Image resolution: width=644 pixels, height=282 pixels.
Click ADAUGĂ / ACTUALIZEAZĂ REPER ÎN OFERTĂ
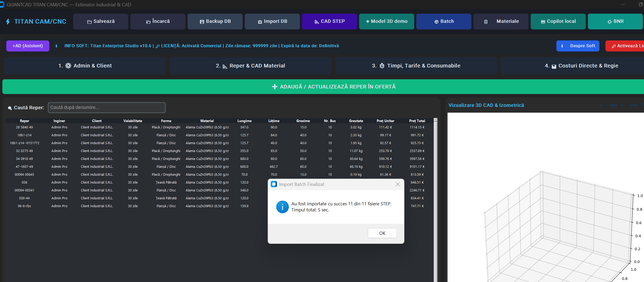coord(323,87)
